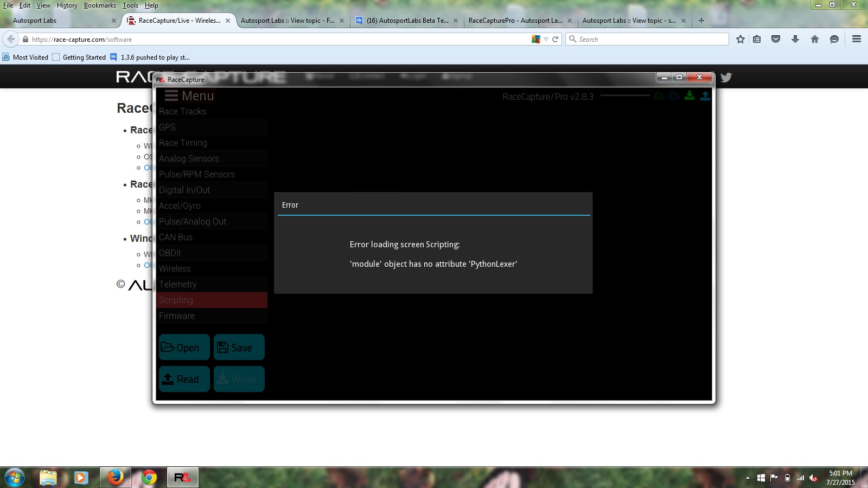Switch to the AutosportLabs Beta Te... tab
868x488 pixels.
tap(407, 21)
